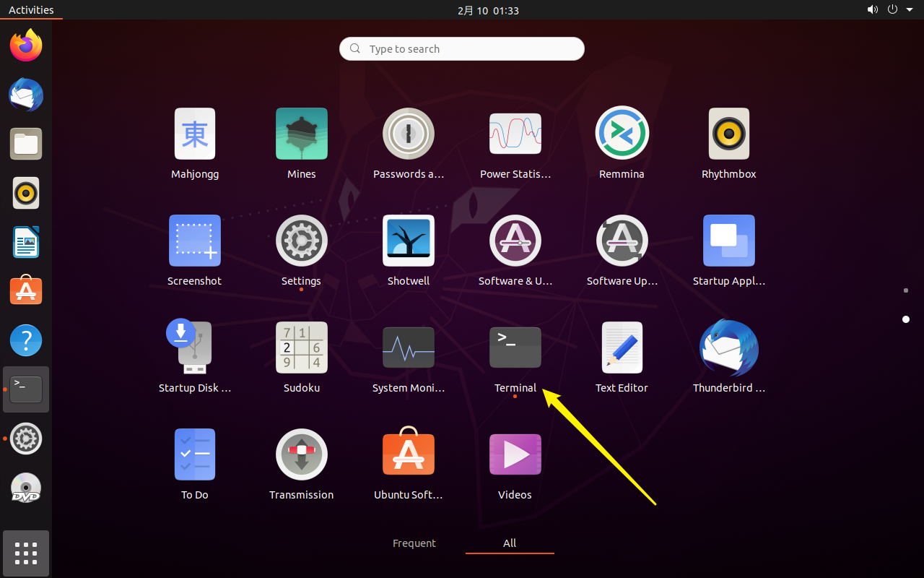Open Shotwell photo manager
Viewport: 924px width, 578px height.
click(x=408, y=241)
